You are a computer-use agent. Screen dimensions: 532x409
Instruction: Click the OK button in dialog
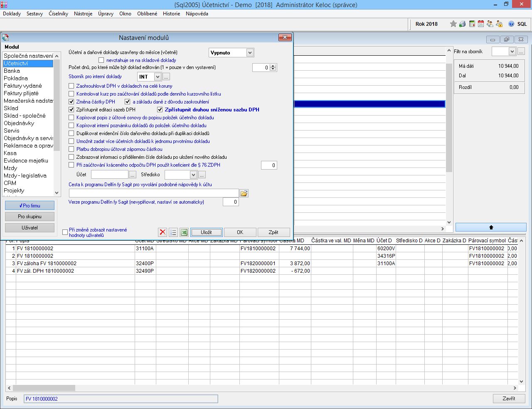(x=240, y=232)
